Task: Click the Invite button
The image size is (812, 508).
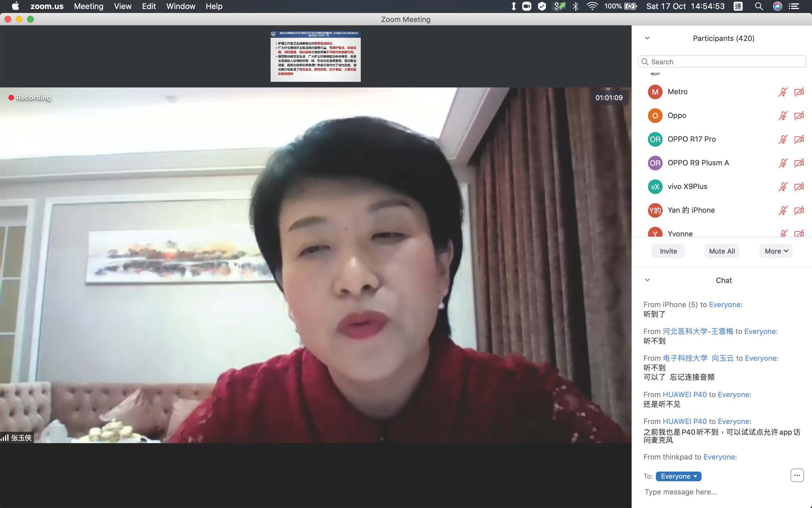Action: (668, 251)
